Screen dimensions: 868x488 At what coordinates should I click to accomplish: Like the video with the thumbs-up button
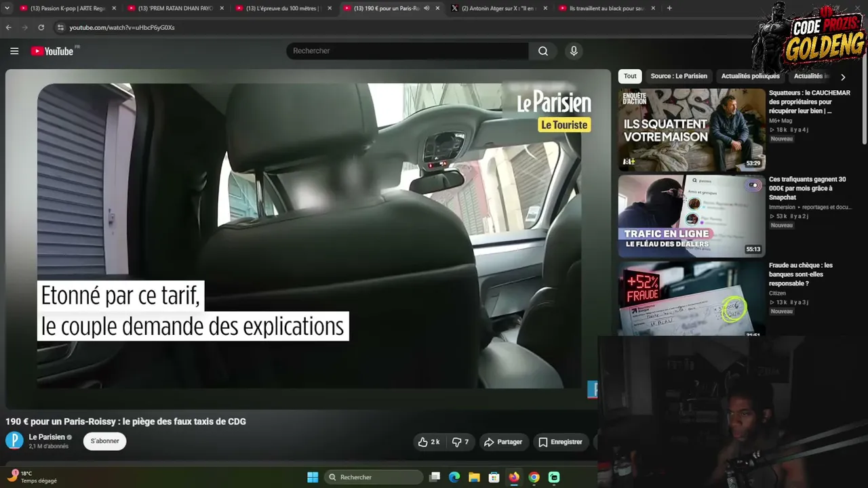click(429, 442)
